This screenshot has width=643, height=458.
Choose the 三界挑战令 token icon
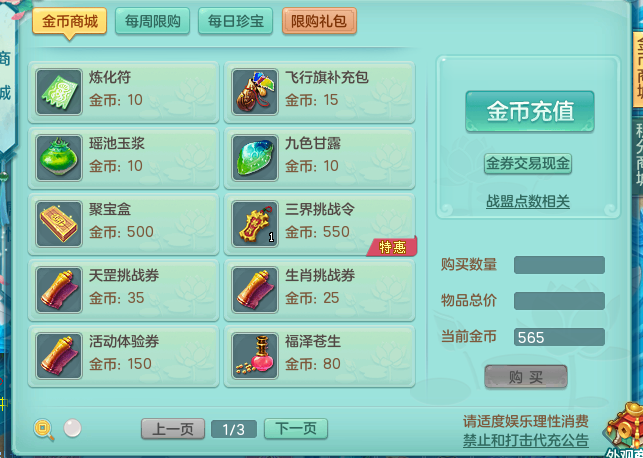255,224
